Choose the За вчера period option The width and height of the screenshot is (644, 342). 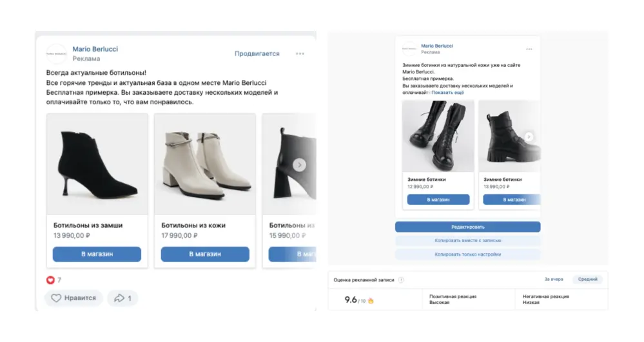(x=553, y=280)
